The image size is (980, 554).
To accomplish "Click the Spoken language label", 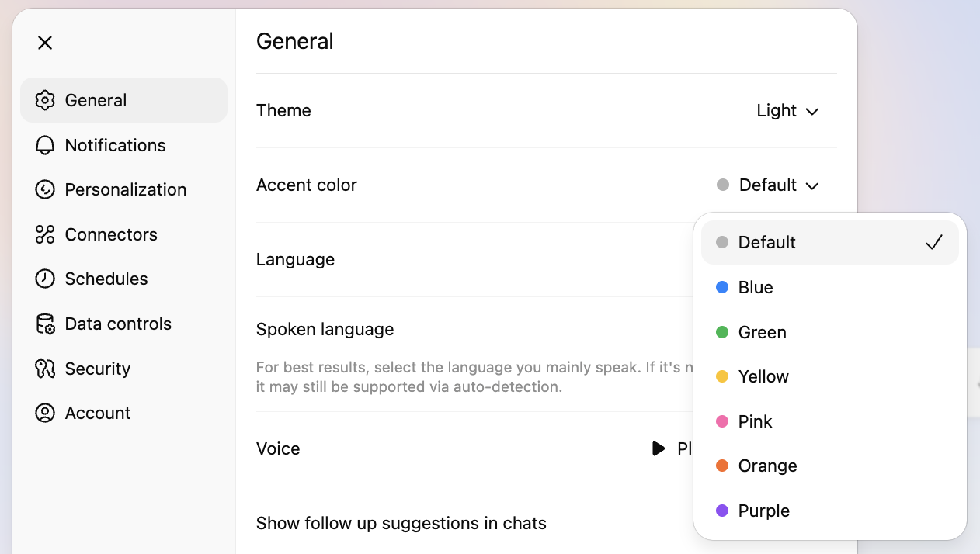I will (x=325, y=330).
